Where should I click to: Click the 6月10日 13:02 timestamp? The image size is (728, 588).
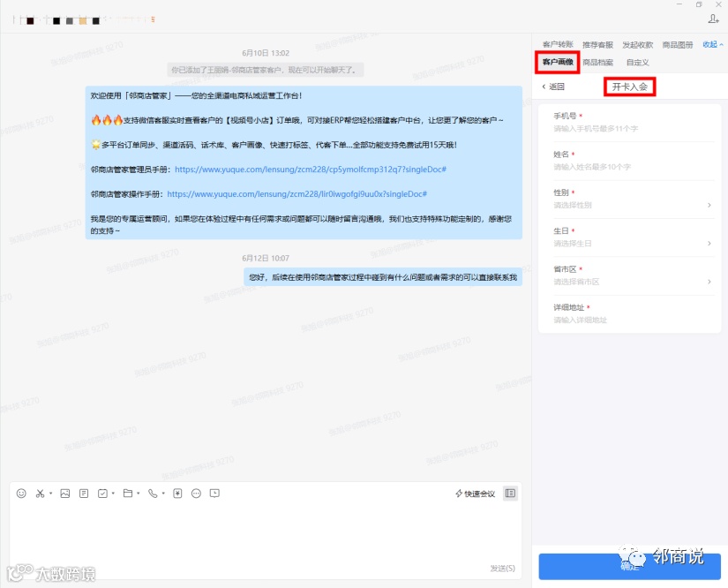pyautogui.click(x=266, y=53)
